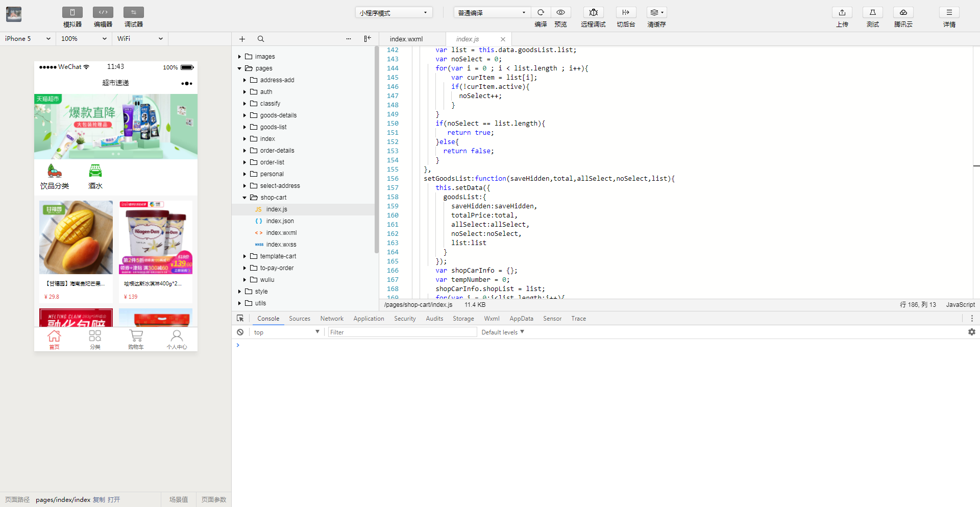Open the Tencent Cloud icon

(903, 12)
